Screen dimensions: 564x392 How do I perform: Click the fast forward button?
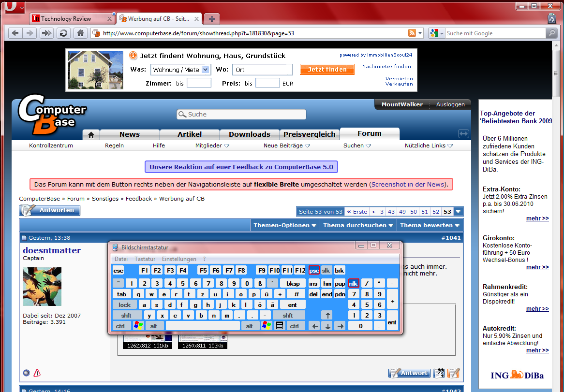click(x=46, y=33)
